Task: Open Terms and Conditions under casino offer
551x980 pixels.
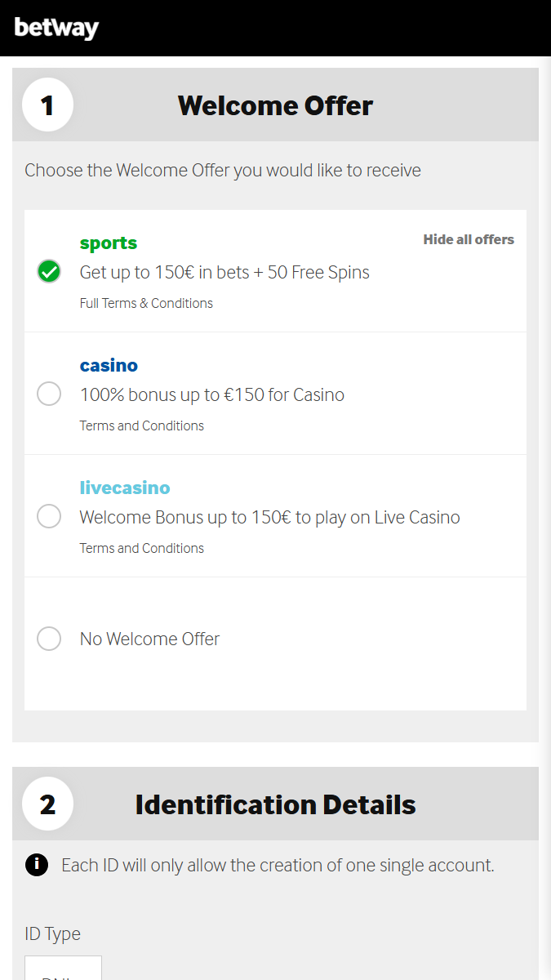Action: coord(142,425)
